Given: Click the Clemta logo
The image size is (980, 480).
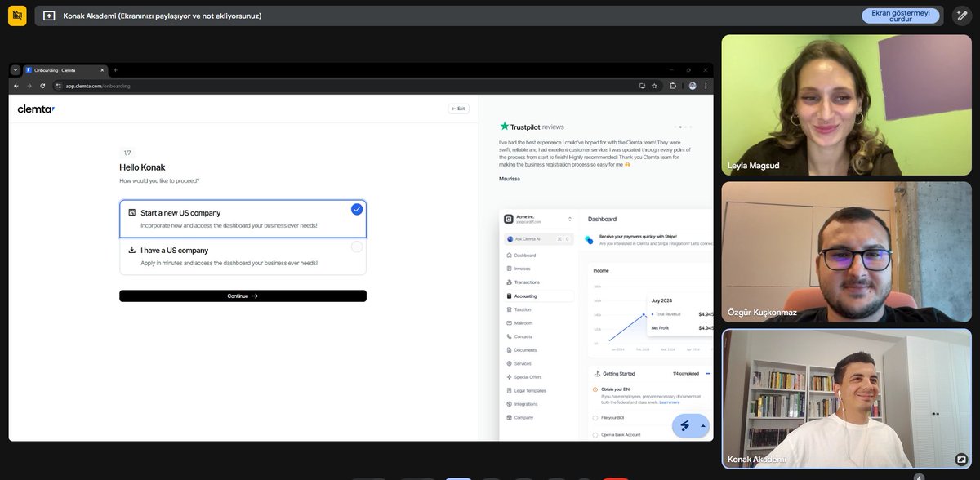Looking at the screenshot, I should 36,109.
